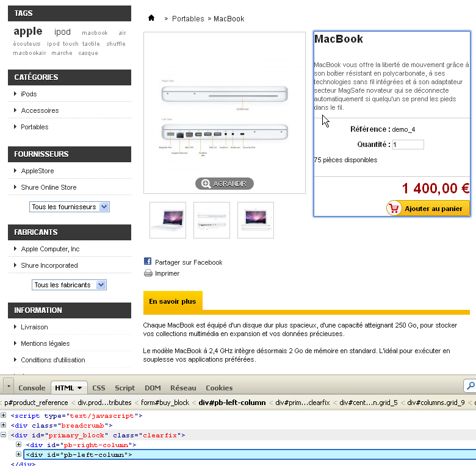The width and height of the screenshot is (476, 466).
Task: Click the Quantité input field
Action: (x=408, y=145)
